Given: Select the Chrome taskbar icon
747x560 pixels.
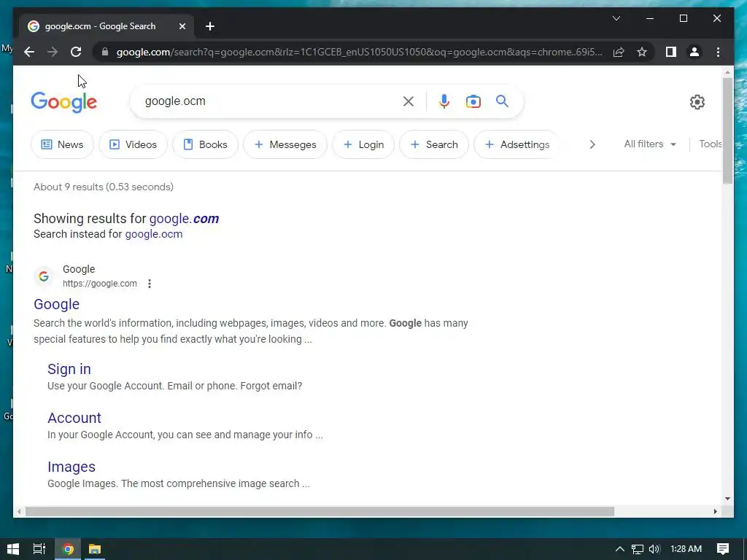Looking at the screenshot, I should [x=68, y=549].
